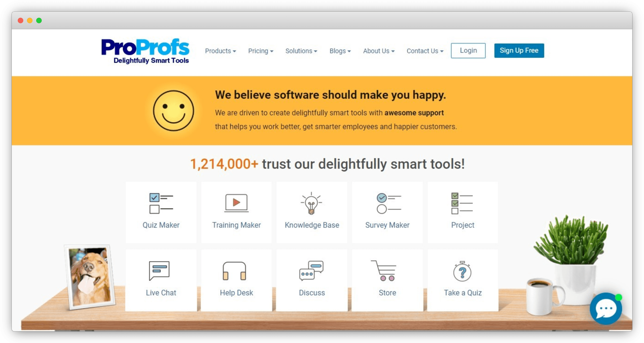The height and width of the screenshot is (343, 644).
Task: Follow the Help Desk text link
Action: coord(236,293)
